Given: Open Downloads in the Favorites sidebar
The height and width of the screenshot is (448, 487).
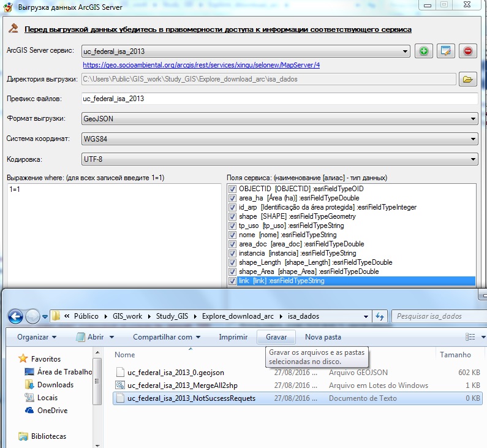Looking at the screenshot, I should click(55, 385).
